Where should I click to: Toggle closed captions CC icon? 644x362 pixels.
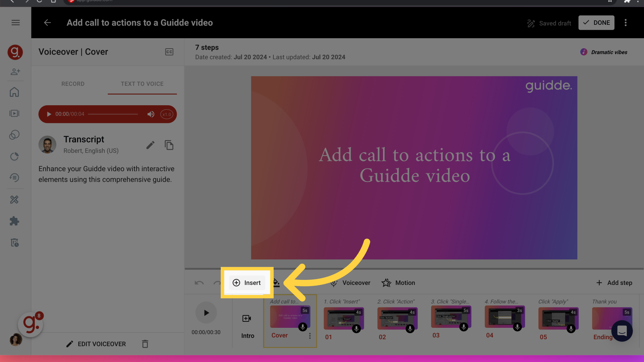click(x=169, y=52)
